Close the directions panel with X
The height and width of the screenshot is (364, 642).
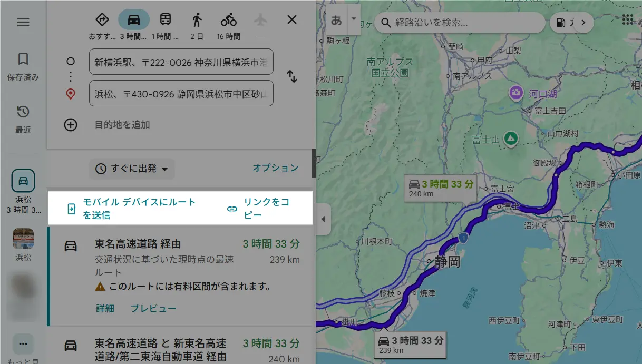pos(292,20)
